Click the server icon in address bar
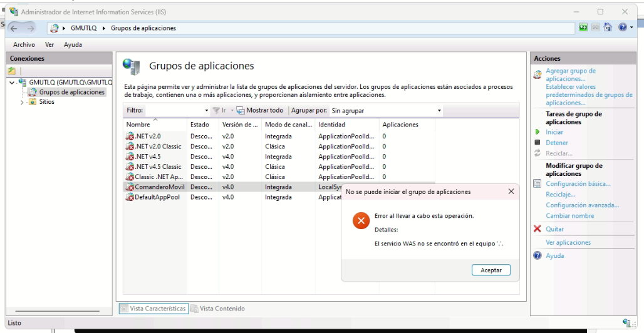Screen dimensions: 644x333 [x=54, y=28]
